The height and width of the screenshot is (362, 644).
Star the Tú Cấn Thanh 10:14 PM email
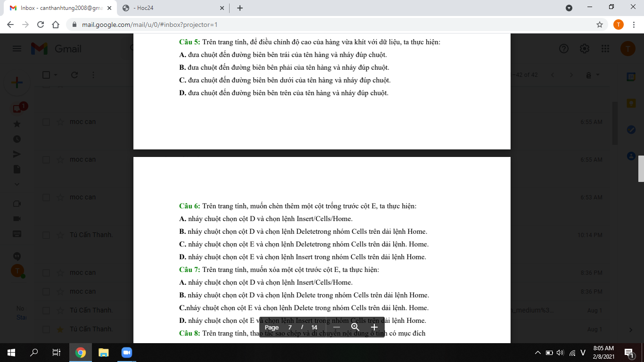coord(60,235)
